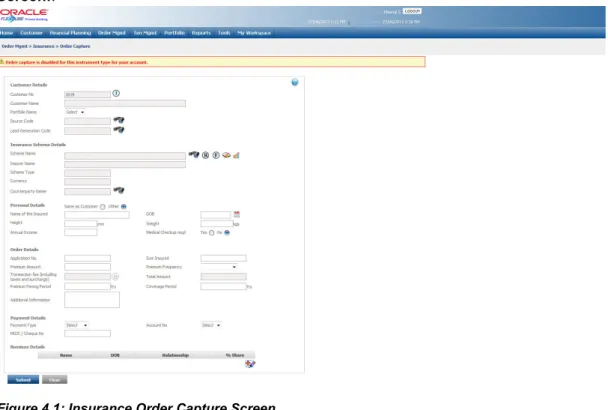The width and height of the screenshot is (608, 410).
Task: Click the Customer No input field
Action: click(x=87, y=94)
